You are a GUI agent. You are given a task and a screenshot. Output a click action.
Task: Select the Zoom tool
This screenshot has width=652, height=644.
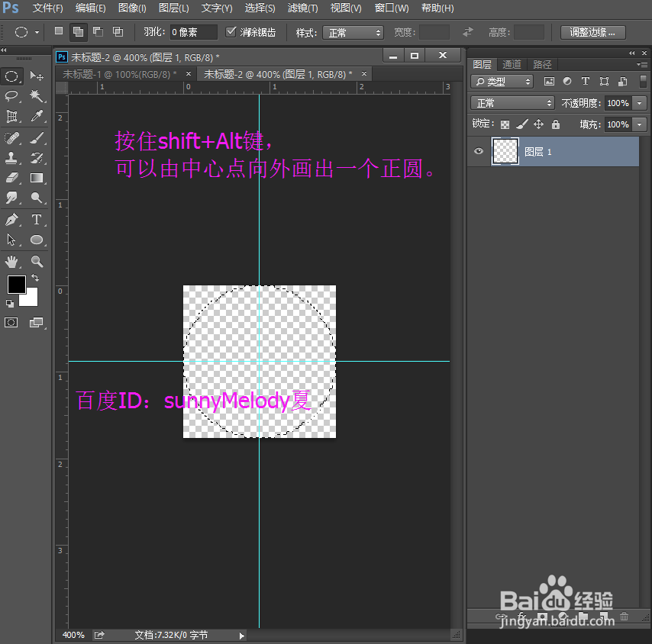(x=37, y=262)
